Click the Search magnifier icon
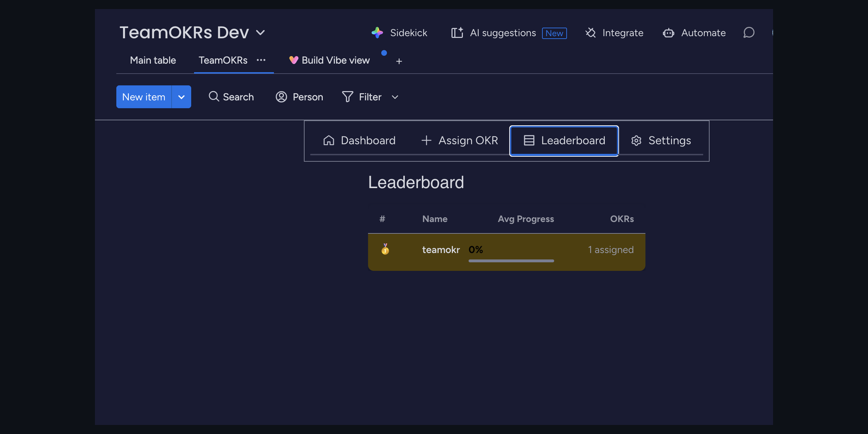The height and width of the screenshot is (434, 868). coord(214,97)
